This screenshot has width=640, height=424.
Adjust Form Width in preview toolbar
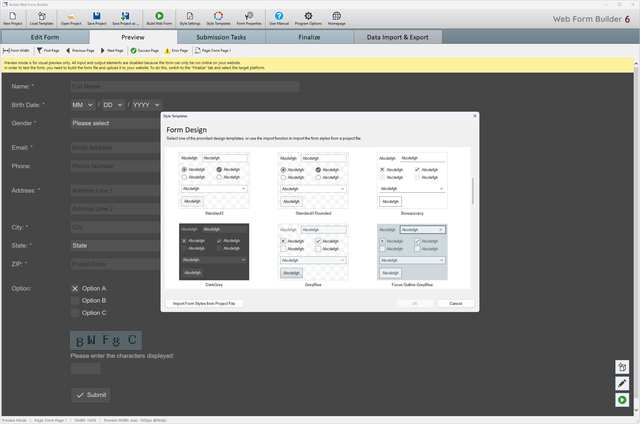(x=16, y=51)
